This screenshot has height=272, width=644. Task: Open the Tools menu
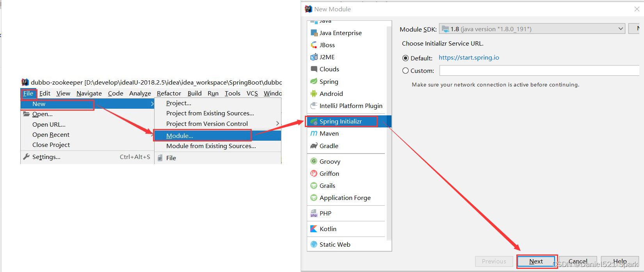point(233,93)
